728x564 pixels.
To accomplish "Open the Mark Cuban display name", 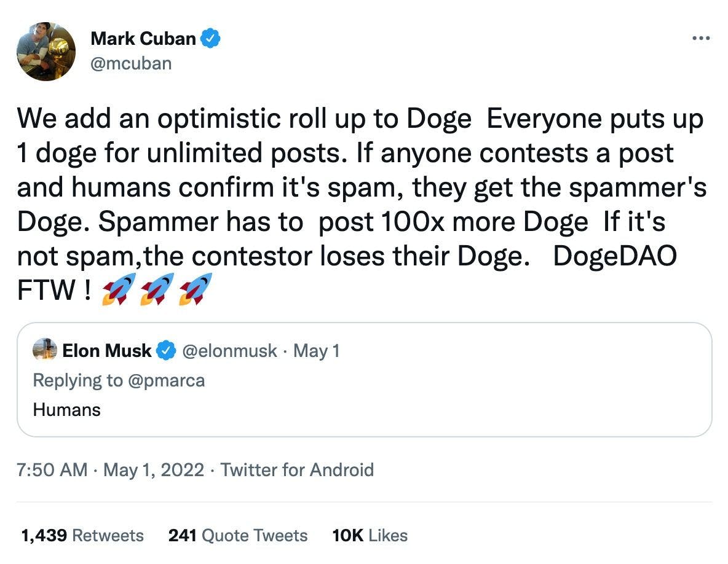I will [x=143, y=39].
